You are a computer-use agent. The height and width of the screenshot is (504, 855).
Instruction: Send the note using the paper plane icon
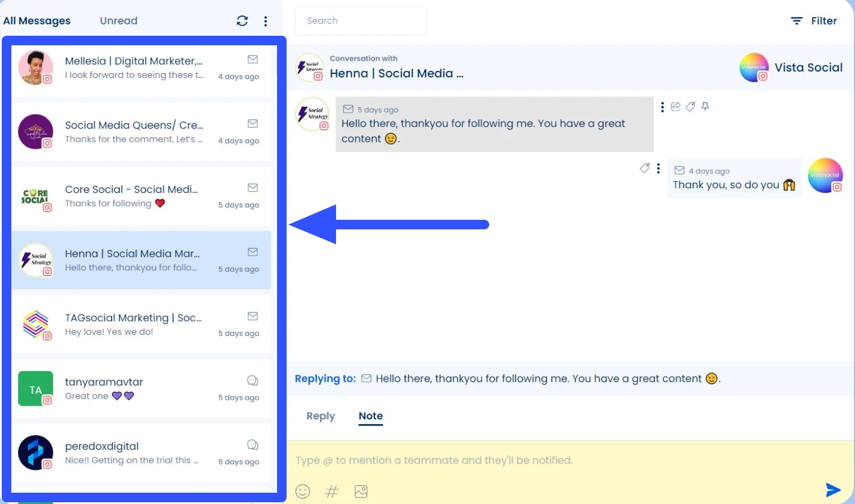coord(833,490)
